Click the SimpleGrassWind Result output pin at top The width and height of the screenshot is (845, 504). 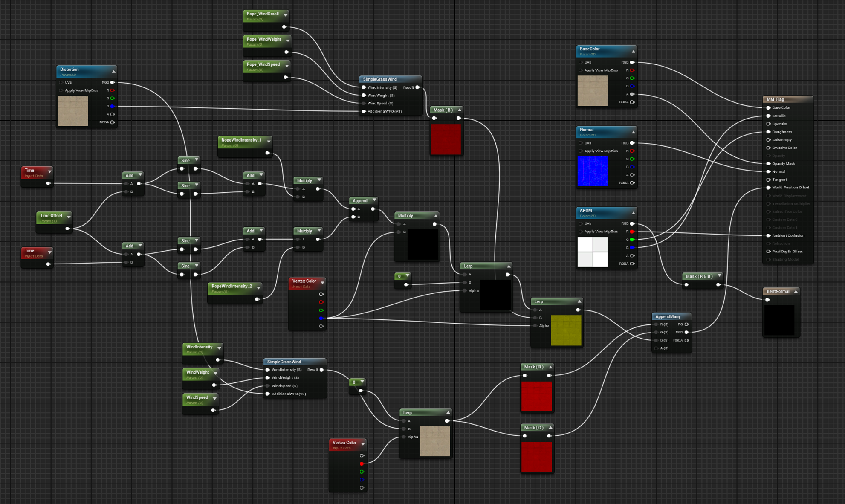pos(417,87)
